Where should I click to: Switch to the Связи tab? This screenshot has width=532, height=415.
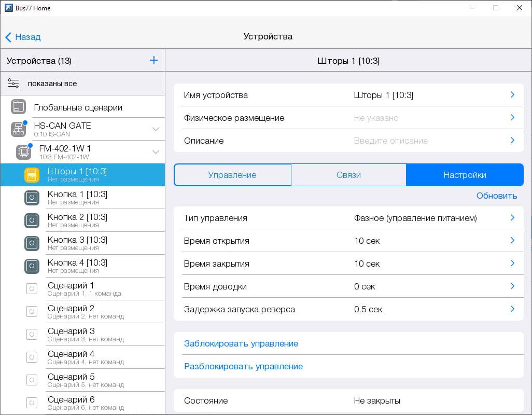(x=348, y=175)
